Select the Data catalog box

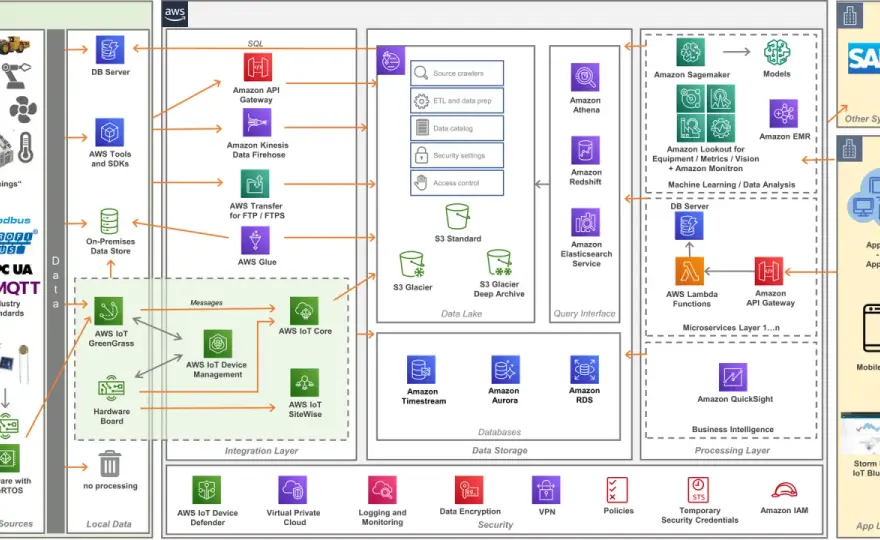(457, 128)
